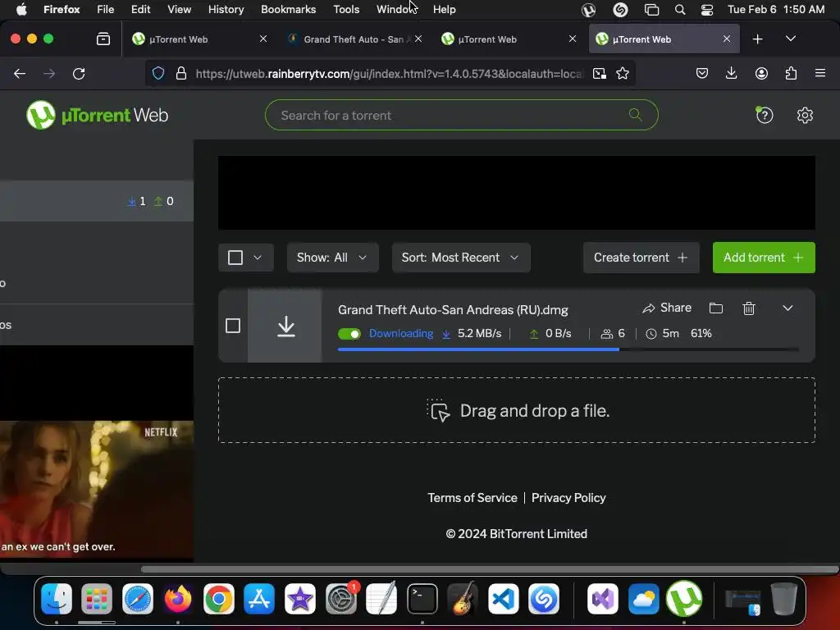Expand the torrent details chevron

click(787, 308)
